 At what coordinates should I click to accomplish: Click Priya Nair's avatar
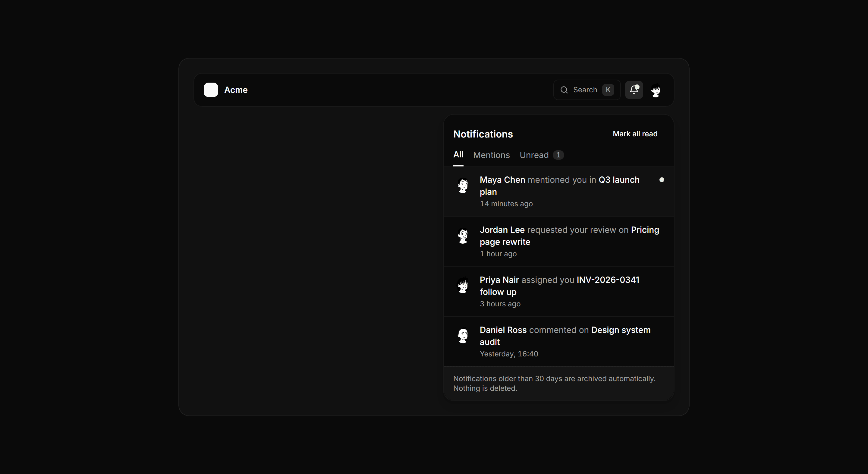coord(463,285)
